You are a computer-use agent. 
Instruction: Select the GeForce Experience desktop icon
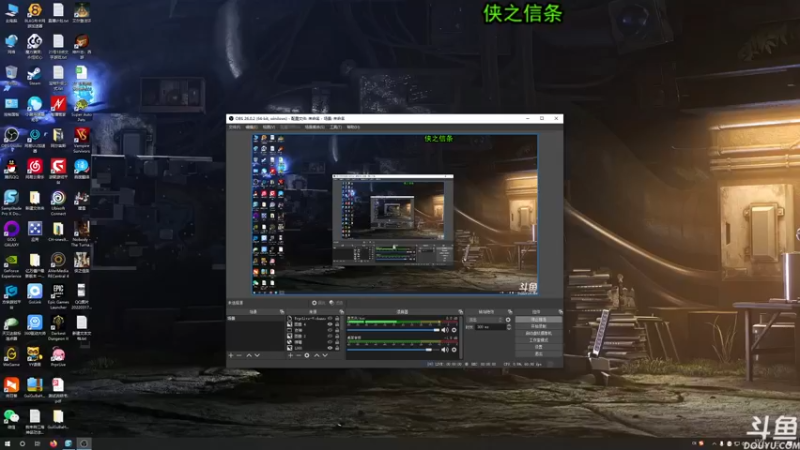point(11,264)
